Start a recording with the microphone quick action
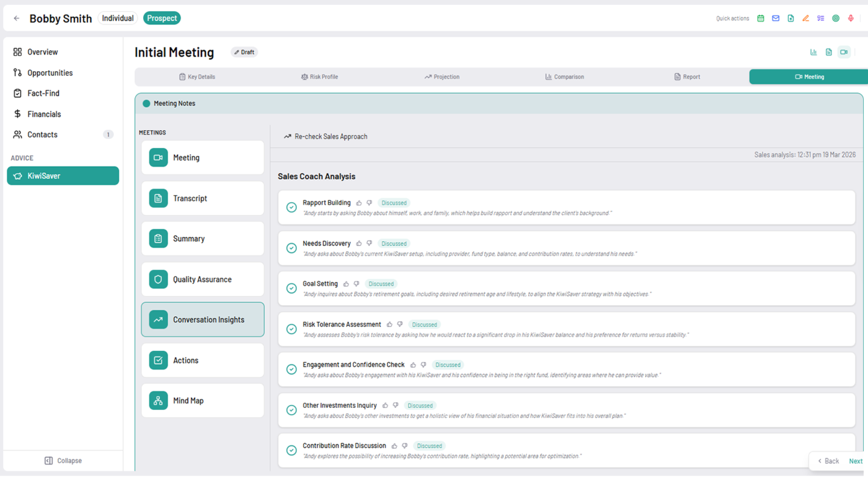 click(852, 18)
